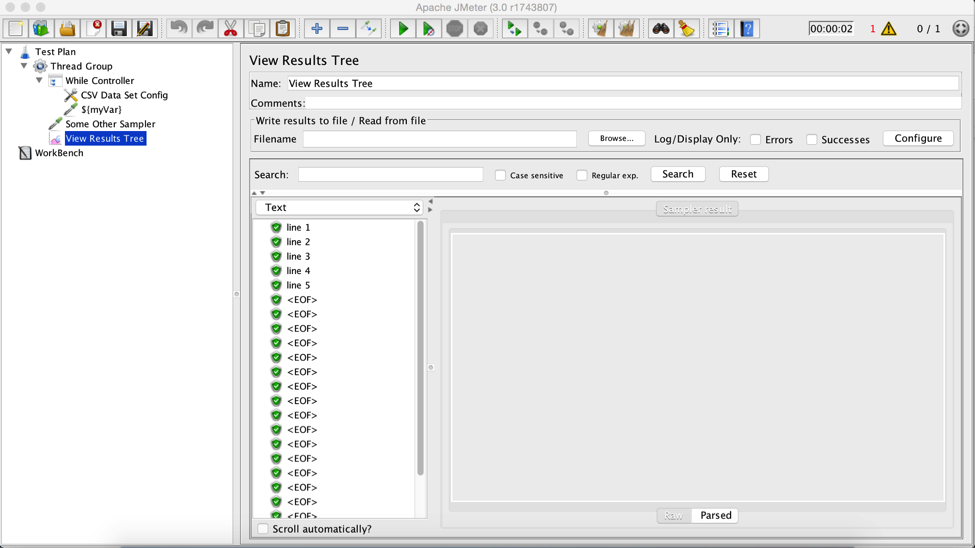
Task: Open the Function Helper list icon
Action: pos(720,29)
